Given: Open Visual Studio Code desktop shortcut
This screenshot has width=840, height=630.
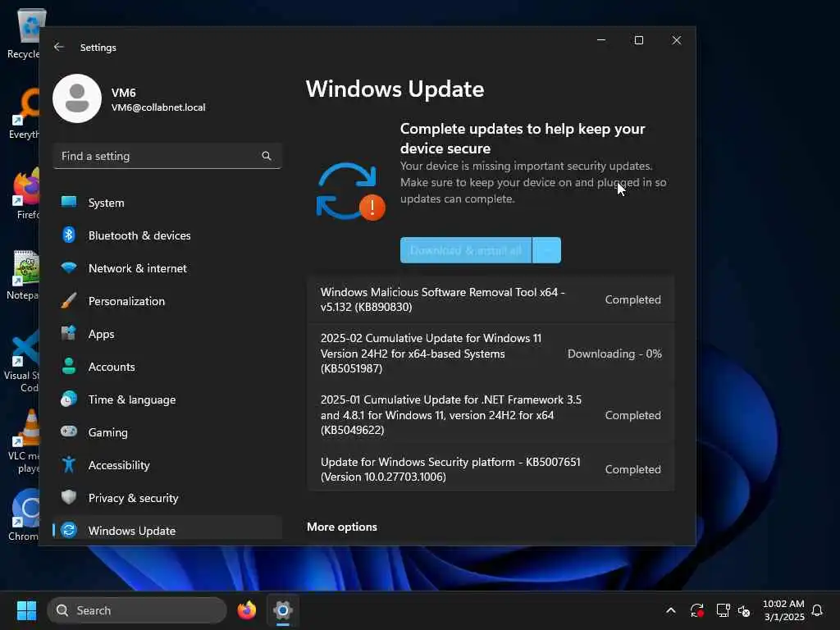Looking at the screenshot, I should [24, 361].
